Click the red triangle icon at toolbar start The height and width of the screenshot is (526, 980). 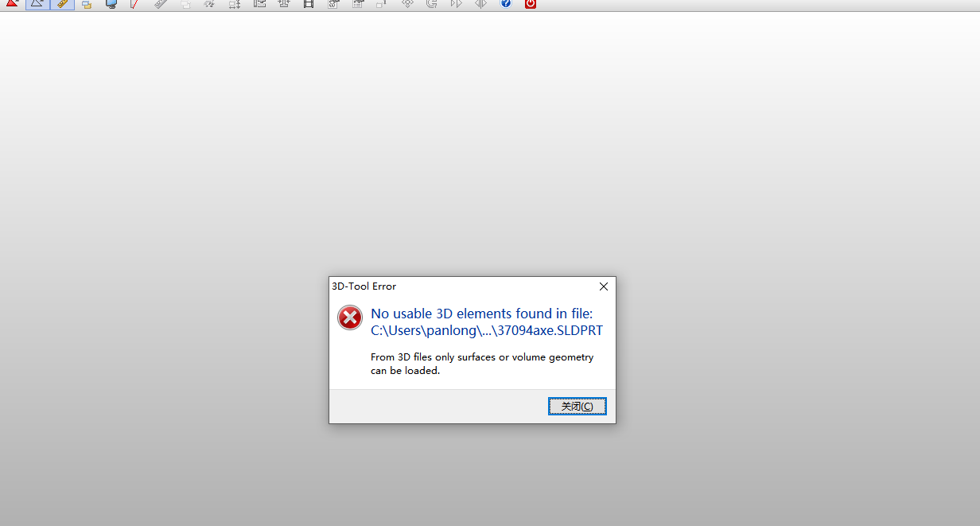[x=12, y=4]
